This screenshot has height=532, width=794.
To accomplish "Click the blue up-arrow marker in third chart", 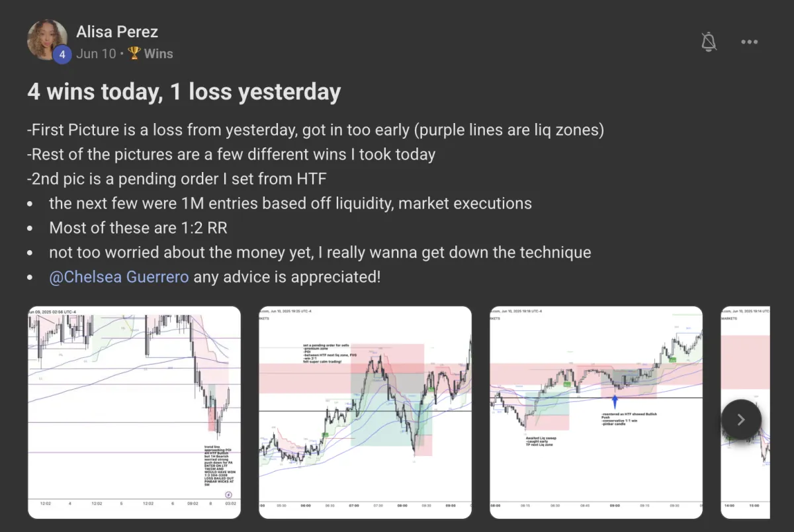I will coord(615,401).
